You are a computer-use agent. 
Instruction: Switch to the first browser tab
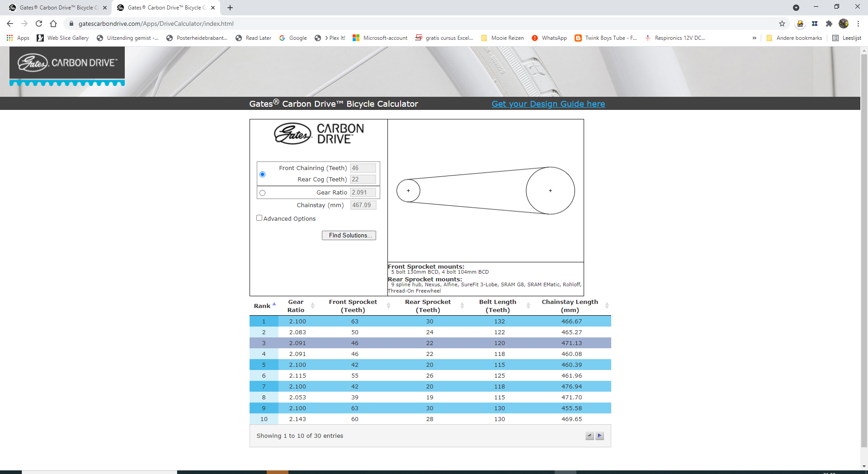coord(57,8)
